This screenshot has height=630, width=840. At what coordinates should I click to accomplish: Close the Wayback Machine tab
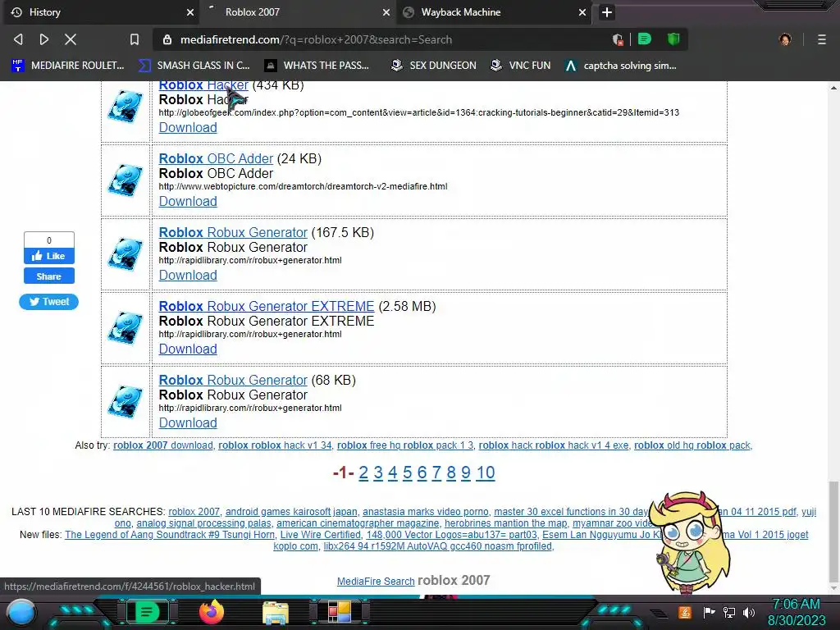coord(582,12)
